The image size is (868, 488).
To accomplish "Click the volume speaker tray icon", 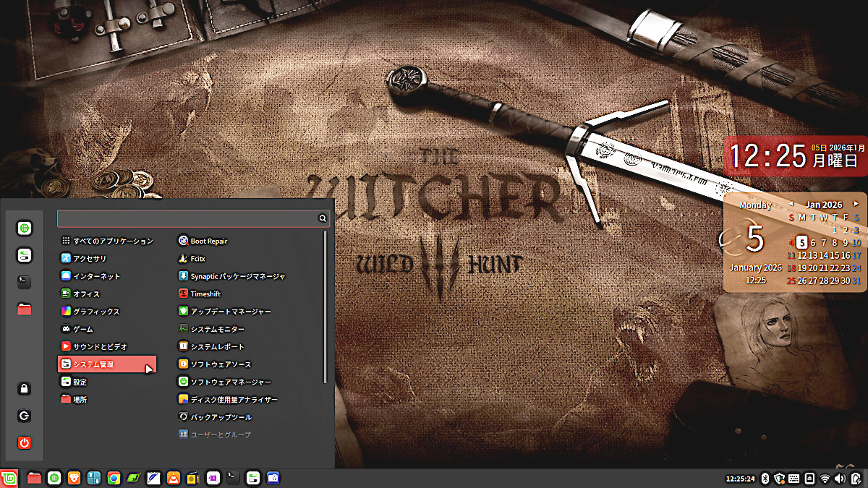I will (839, 478).
